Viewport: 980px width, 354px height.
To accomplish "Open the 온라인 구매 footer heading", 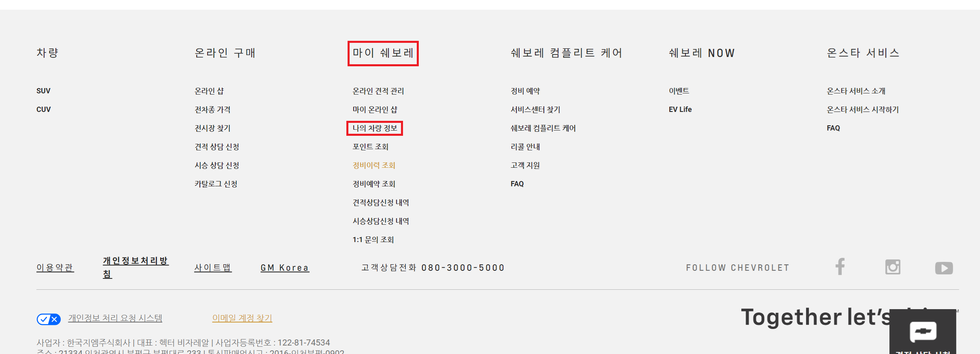I will click(x=225, y=53).
